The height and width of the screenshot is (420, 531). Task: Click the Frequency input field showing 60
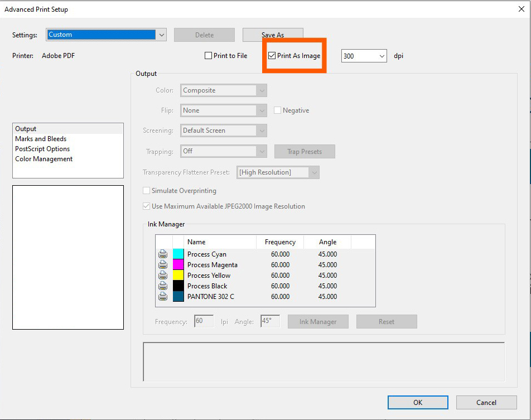click(204, 321)
